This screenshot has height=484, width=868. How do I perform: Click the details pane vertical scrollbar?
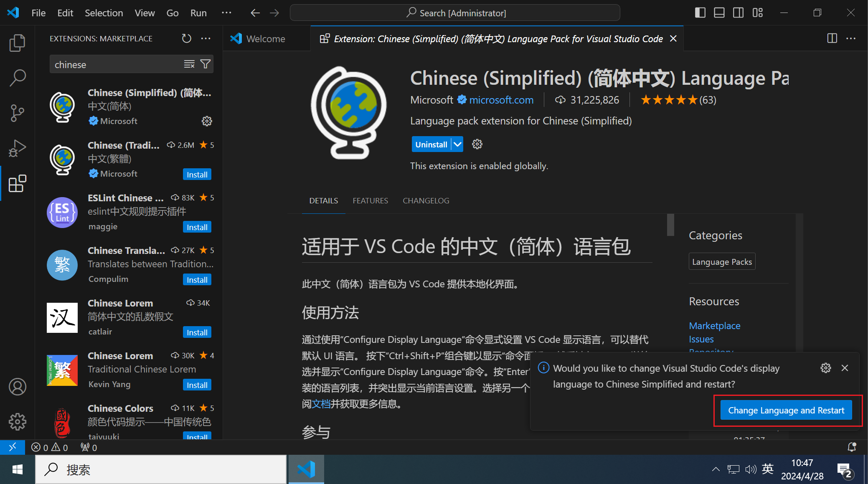[670, 225]
